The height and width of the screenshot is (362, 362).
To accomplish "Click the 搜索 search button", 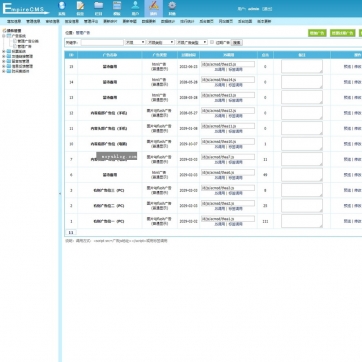I will click(237, 43).
